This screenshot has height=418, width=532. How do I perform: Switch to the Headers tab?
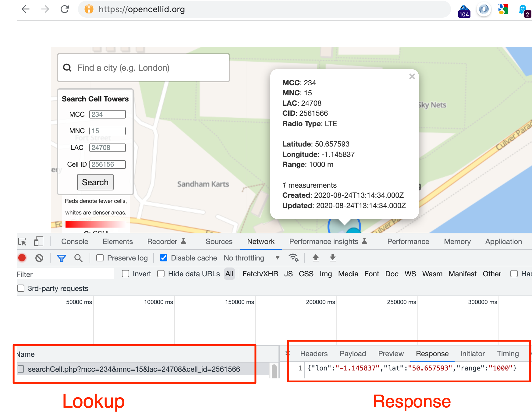tap(314, 353)
